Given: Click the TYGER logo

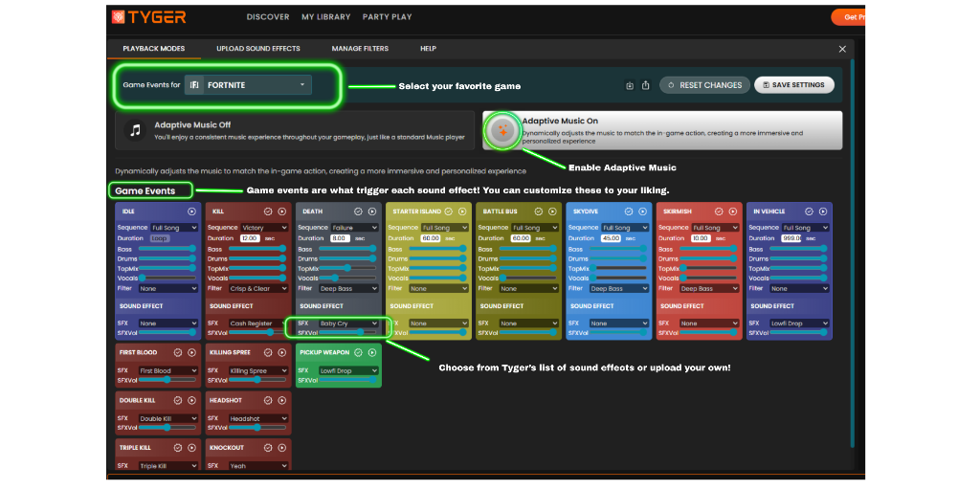Looking at the screenshot, I should click(148, 17).
